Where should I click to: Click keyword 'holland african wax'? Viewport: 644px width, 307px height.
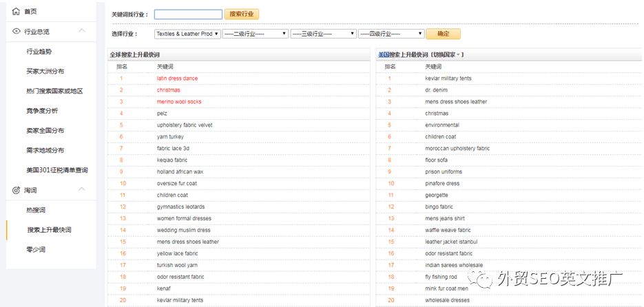tap(180, 171)
